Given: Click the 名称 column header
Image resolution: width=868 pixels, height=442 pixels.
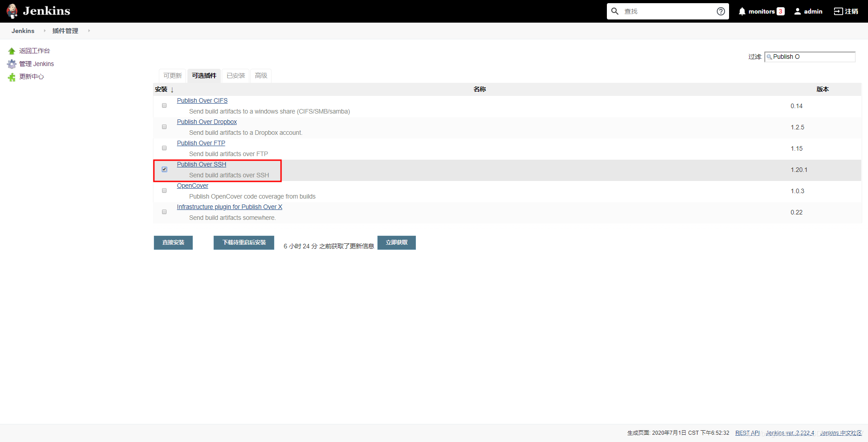Looking at the screenshot, I should 480,89.
